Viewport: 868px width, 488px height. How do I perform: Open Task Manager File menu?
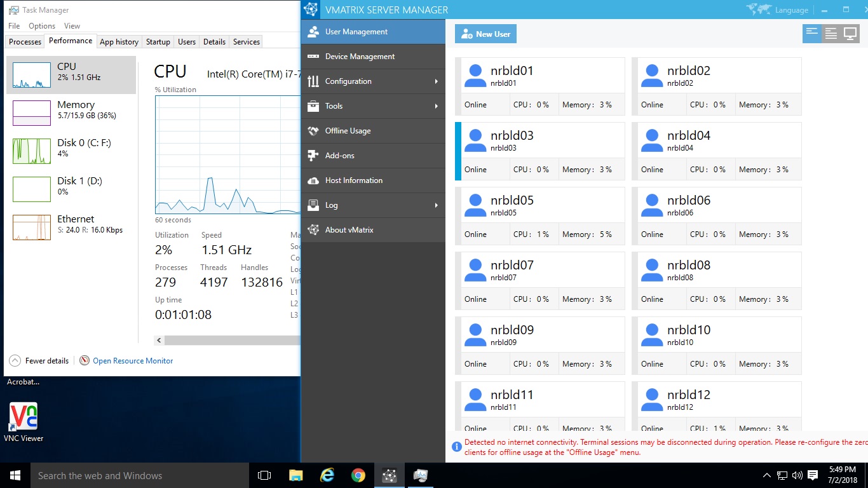(x=14, y=26)
